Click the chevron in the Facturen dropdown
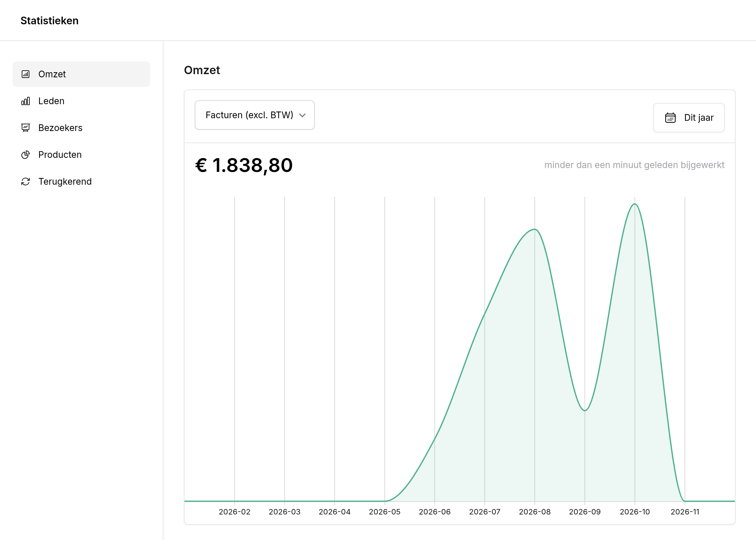This screenshot has height=540, width=756. click(302, 115)
